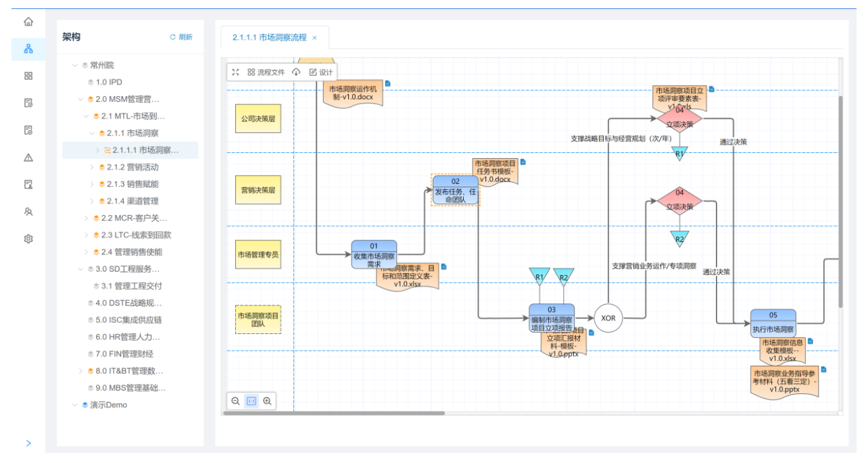868x463 pixels.
Task: Open the warning triangle sidebar section
Action: [28, 157]
